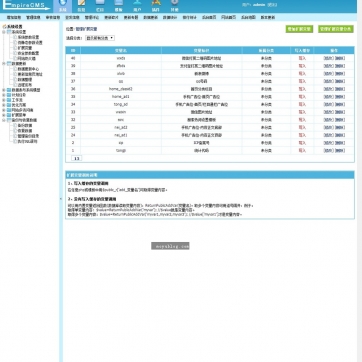Click folder icon beside 优化方案
Viewport: 362px width, 362px height.
9,105
